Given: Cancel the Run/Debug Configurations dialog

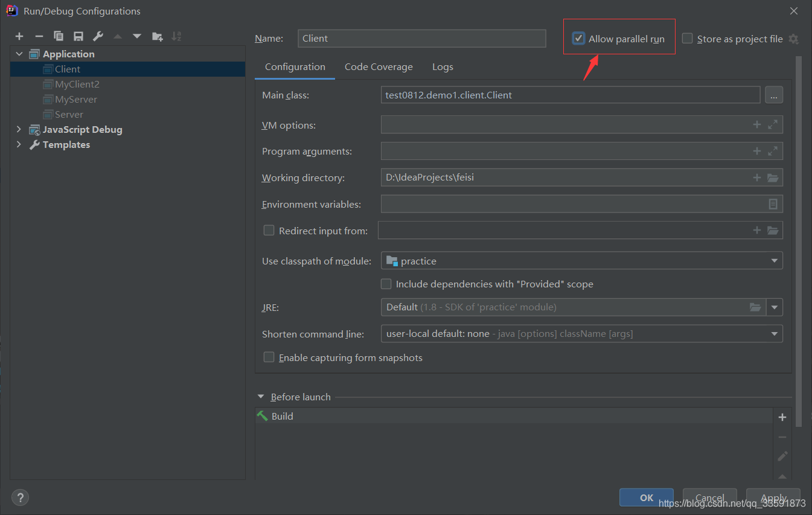Looking at the screenshot, I should click(710, 497).
